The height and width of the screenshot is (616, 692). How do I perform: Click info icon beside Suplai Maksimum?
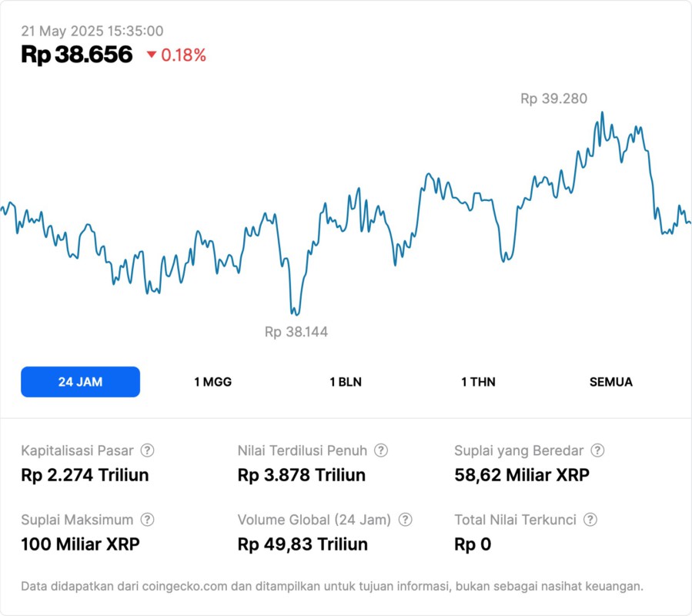pyautogui.click(x=147, y=520)
